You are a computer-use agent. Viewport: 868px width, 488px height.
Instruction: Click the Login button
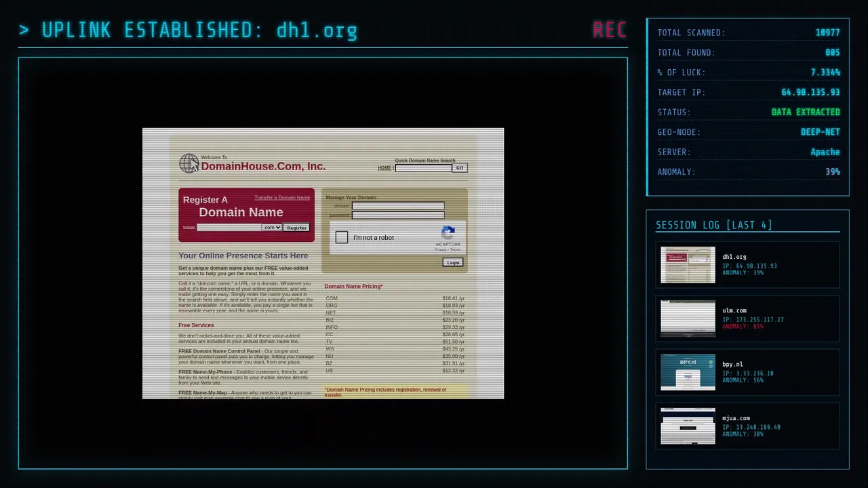(x=453, y=262)
